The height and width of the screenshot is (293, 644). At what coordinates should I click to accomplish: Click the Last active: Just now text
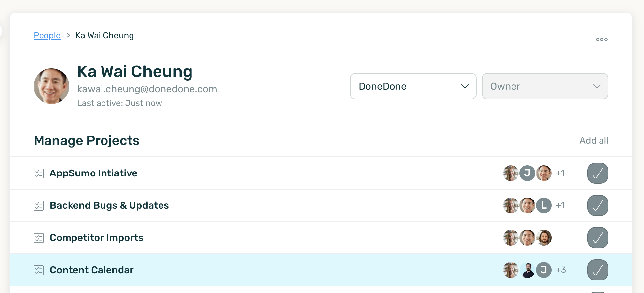pyautogui.click(x=120, y=103)
